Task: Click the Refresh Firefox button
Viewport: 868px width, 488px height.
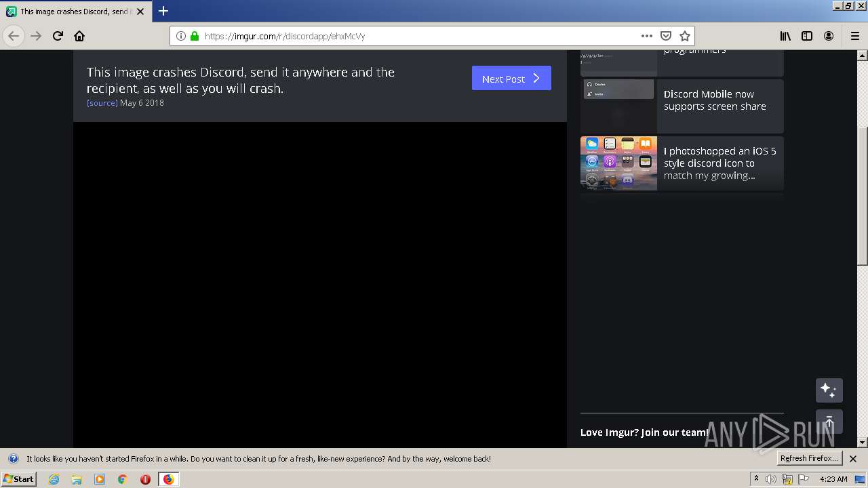Action: pyautogui.click(x=810, y=459)
